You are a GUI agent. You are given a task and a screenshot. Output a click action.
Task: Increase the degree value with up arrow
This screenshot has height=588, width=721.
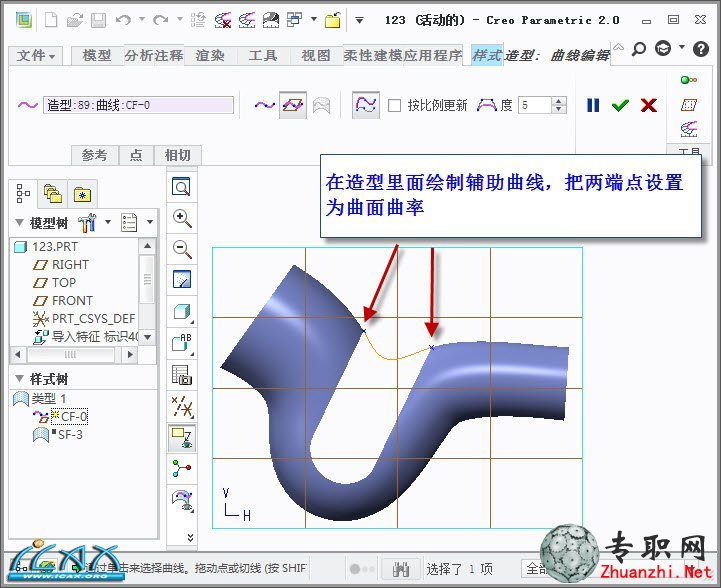tap(558, 101)
